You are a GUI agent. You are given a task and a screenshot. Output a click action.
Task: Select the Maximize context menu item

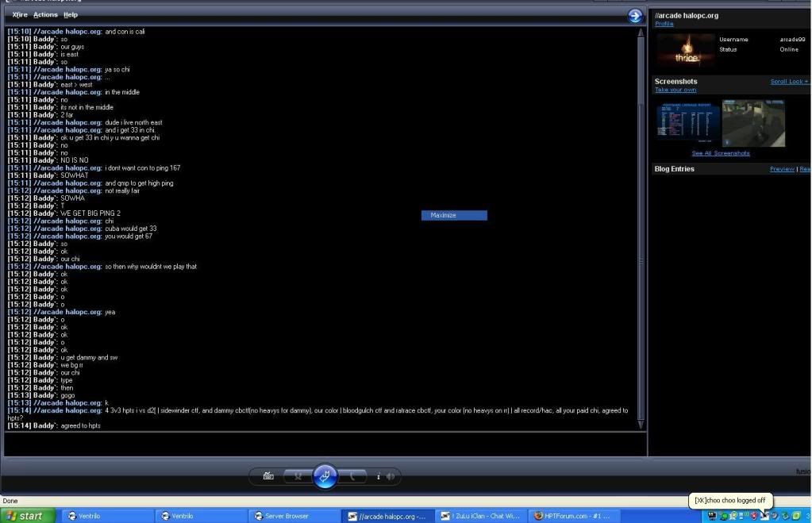point(454,215)
